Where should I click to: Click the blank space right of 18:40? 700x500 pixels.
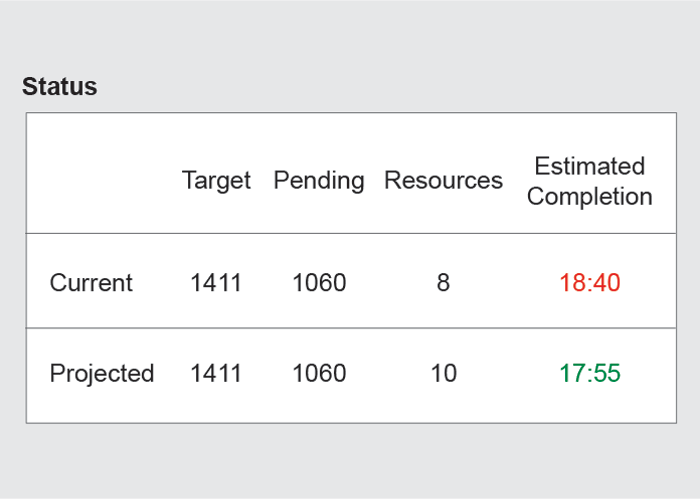648,283
